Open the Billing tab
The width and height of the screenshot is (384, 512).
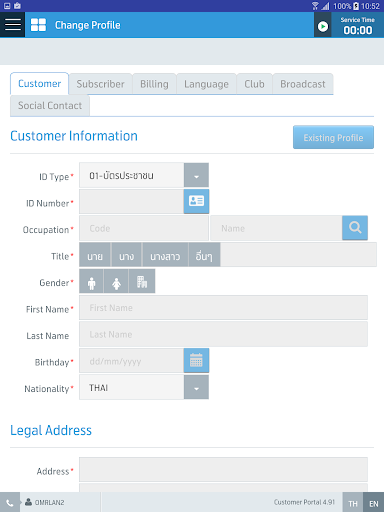click(154, 84)
